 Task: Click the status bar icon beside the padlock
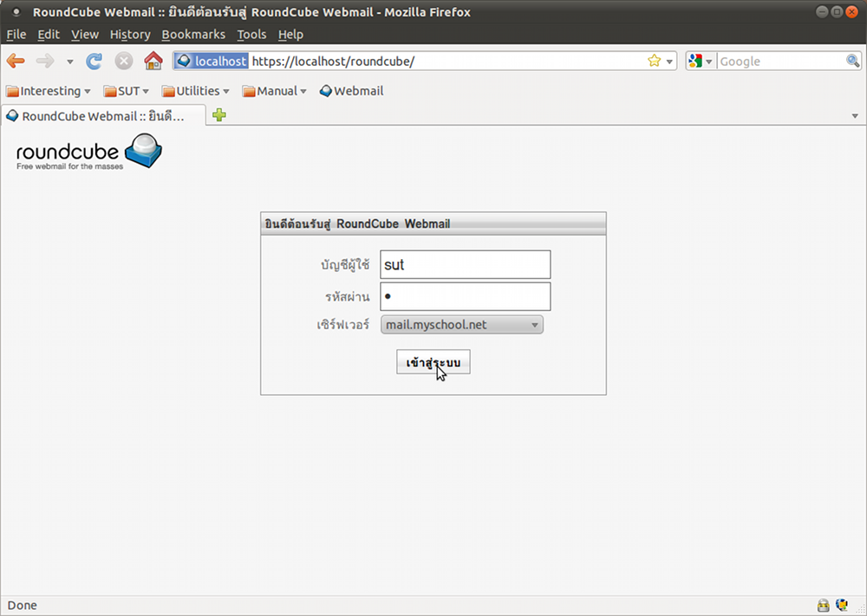click(x=842, y=606)
